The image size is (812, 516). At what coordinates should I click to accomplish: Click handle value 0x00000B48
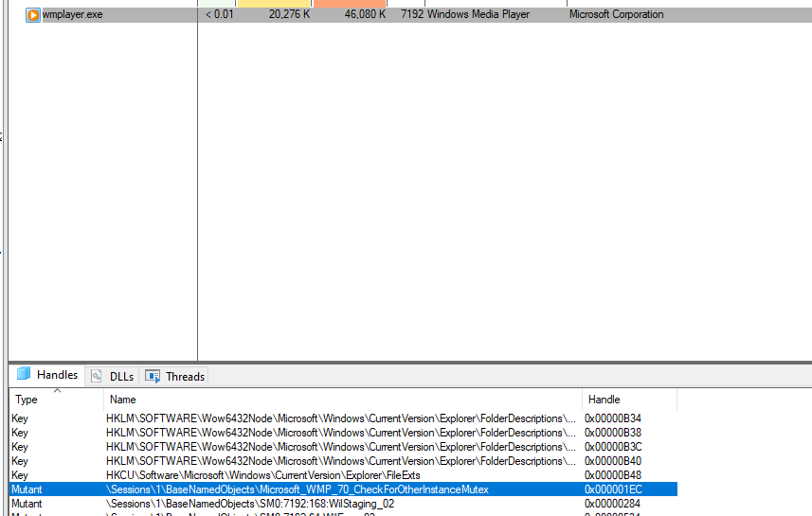pos(613,475)
